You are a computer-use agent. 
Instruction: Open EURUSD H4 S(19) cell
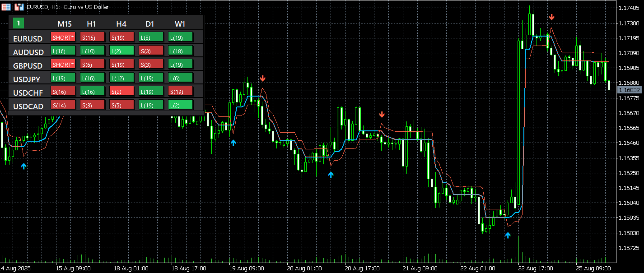coord(122,37)
